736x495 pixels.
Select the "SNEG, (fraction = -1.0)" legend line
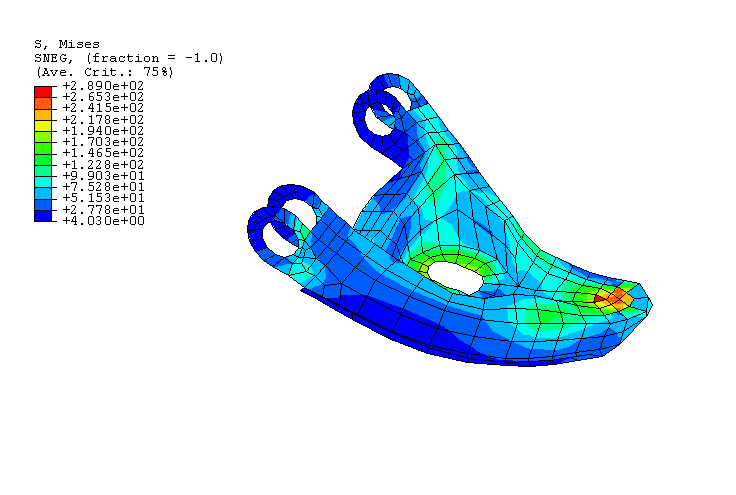[129, 58]
